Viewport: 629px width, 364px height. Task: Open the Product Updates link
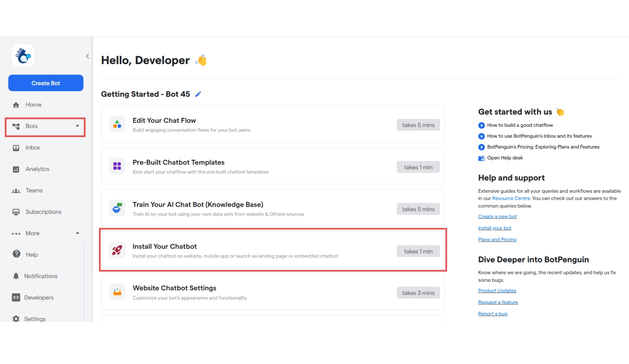(x=497, y=291)
